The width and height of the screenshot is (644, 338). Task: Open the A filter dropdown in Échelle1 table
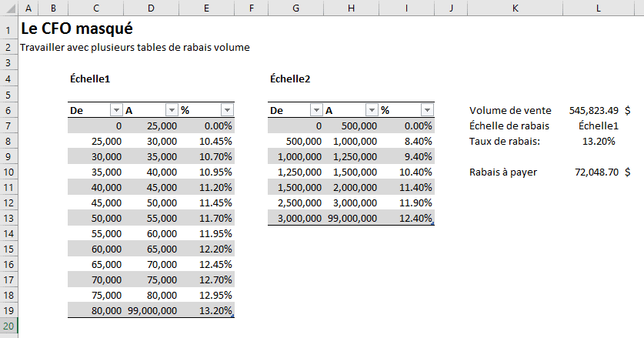pos(171,110)
